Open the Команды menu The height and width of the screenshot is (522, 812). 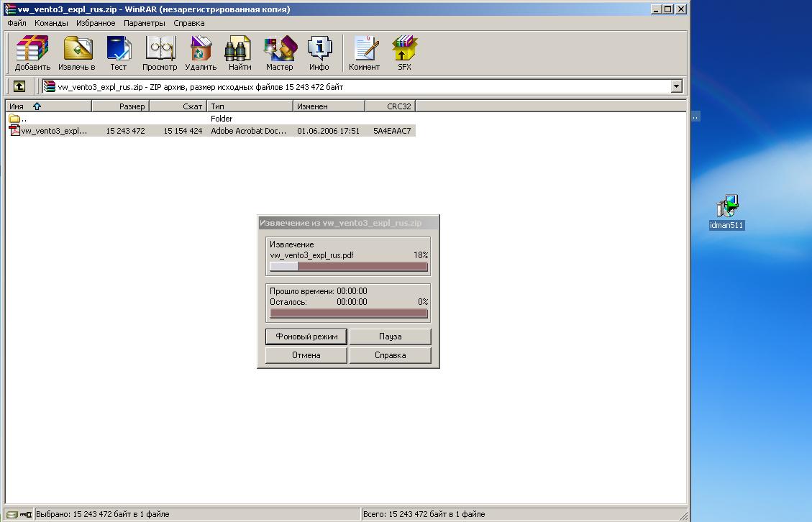[51, 23]
